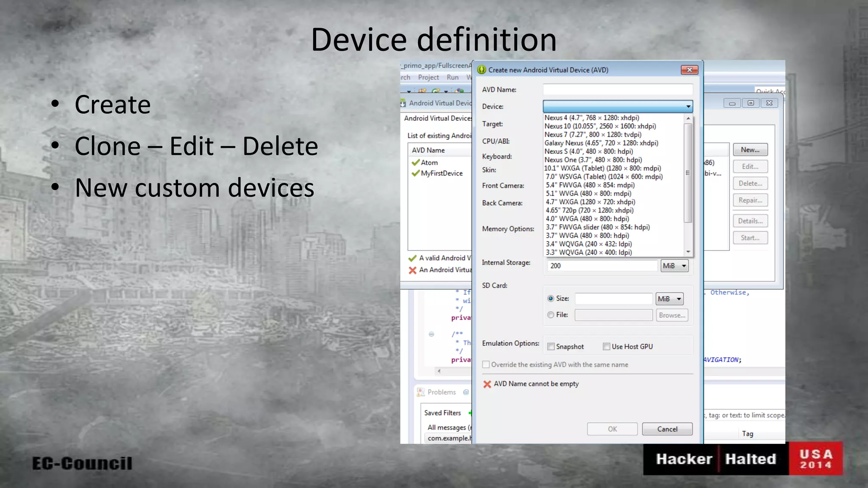Choose 3.3" WQVGA (240 × 400: ldpi)

(x=589, y=252)
